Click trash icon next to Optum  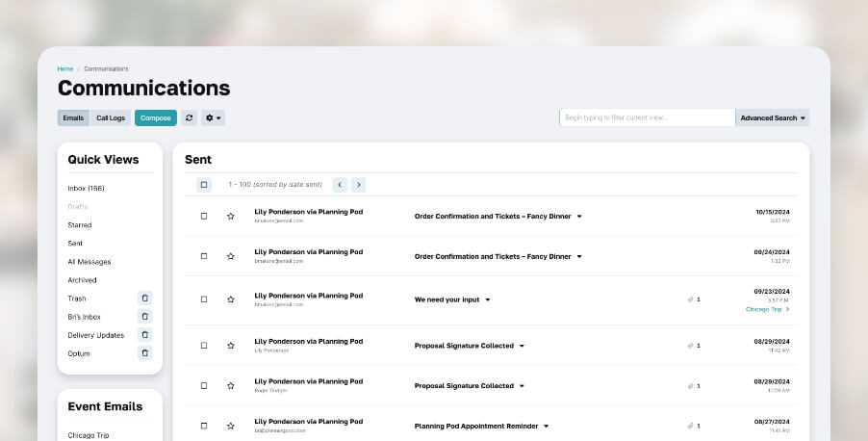click(x=145, y=353)
